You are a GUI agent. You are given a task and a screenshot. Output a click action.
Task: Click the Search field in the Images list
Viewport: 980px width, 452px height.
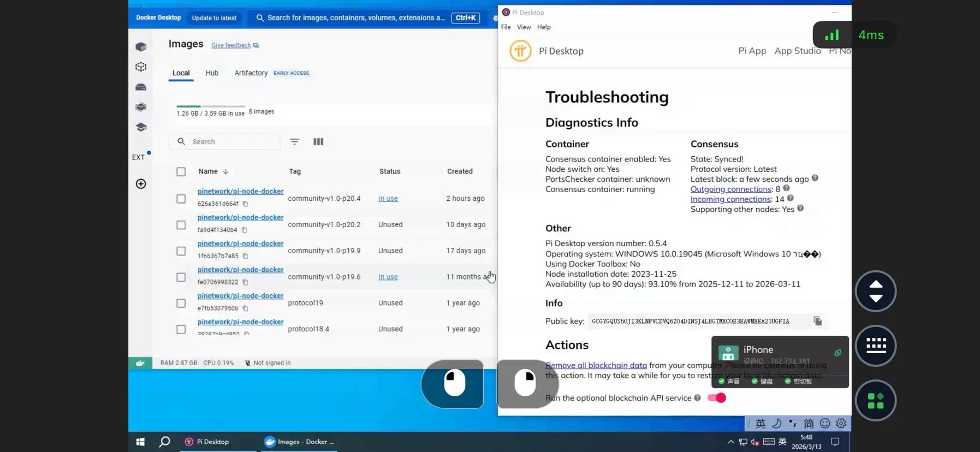click(225, 142)
